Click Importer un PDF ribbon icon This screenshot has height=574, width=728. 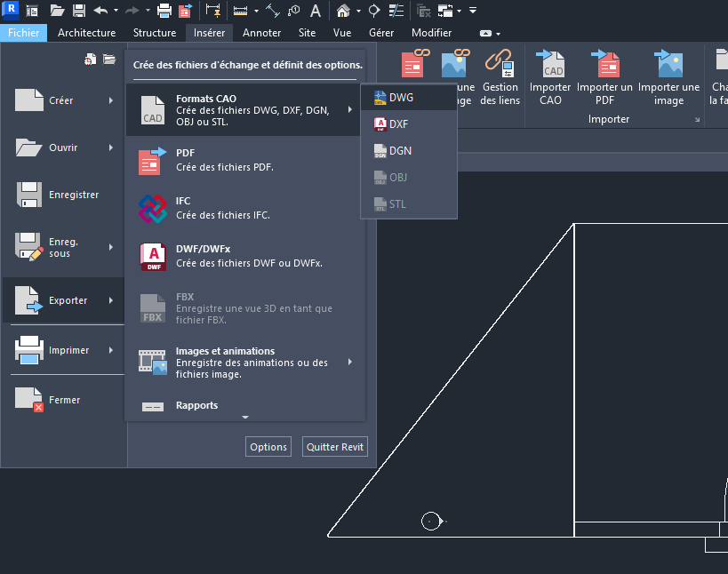pyautogui.click(x=604, y=65)
